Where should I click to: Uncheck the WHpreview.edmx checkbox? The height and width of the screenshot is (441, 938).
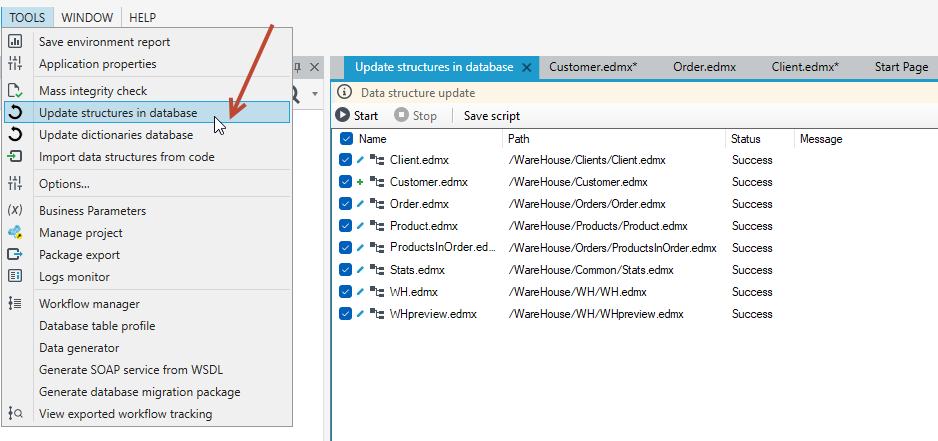coord(345,314)
